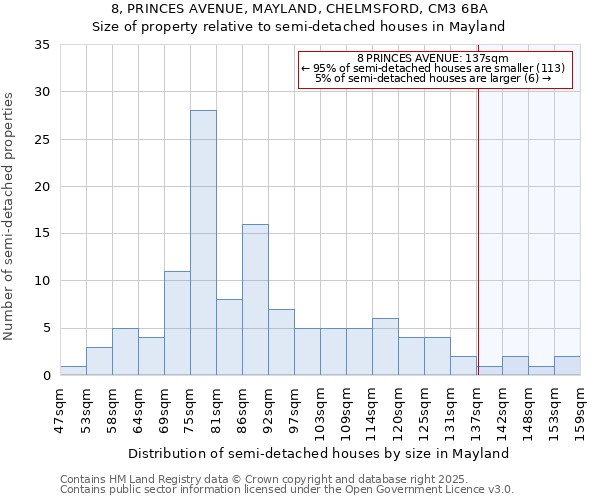The height and width of the screenshot is (500, 600).
Task: Click the y-axis value '25'
Action: (42, 140)
